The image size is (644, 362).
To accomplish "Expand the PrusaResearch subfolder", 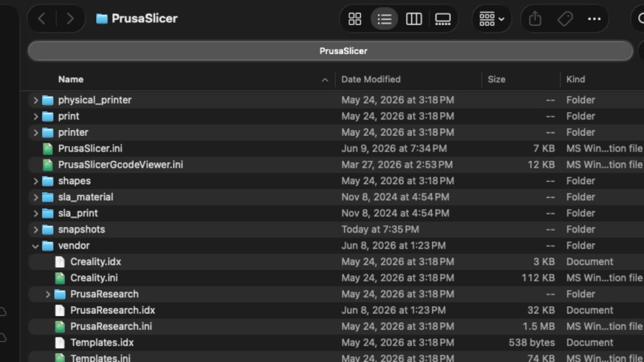I will point(48,294).
